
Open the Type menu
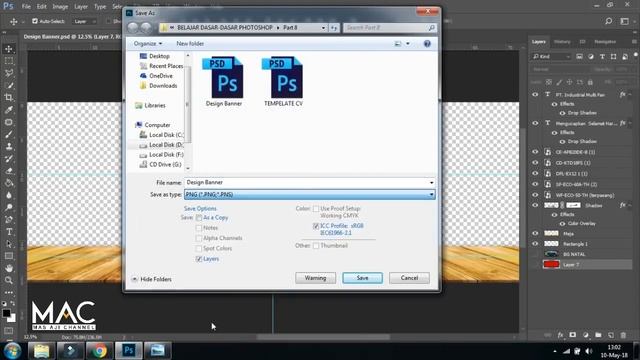[100, 7]
